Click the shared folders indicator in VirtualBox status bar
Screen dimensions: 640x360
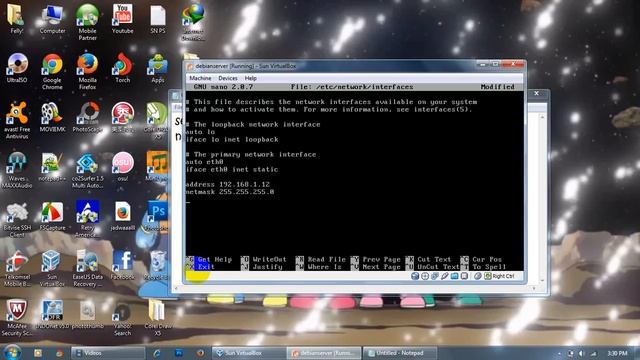coord(454,276)
